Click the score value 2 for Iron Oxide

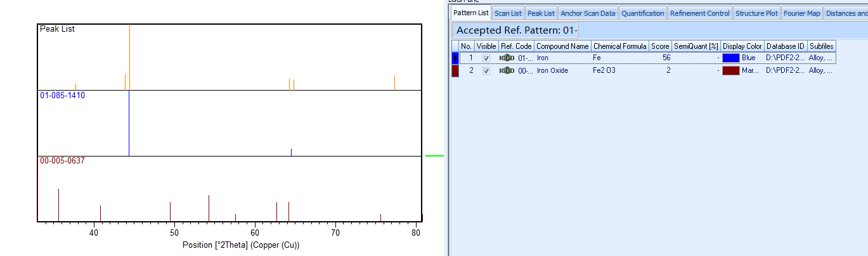(668, 70)
